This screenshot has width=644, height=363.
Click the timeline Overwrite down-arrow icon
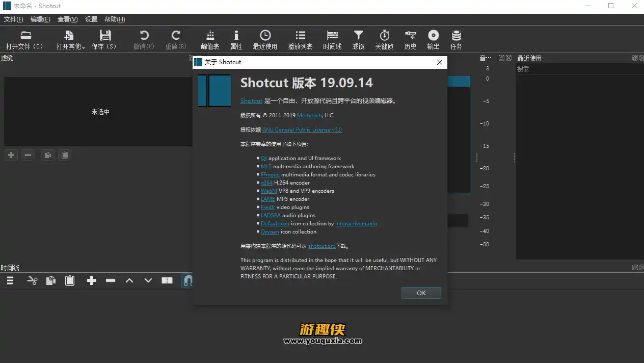[x=148, y=280]
